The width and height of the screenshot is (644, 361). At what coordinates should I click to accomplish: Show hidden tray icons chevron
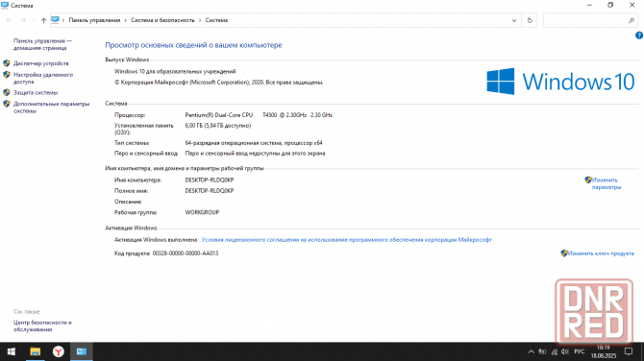coord(531,351)
